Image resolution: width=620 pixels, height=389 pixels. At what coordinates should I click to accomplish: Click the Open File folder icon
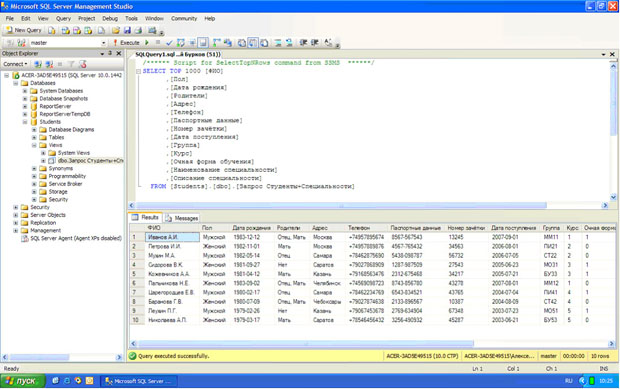click(115, 30)
